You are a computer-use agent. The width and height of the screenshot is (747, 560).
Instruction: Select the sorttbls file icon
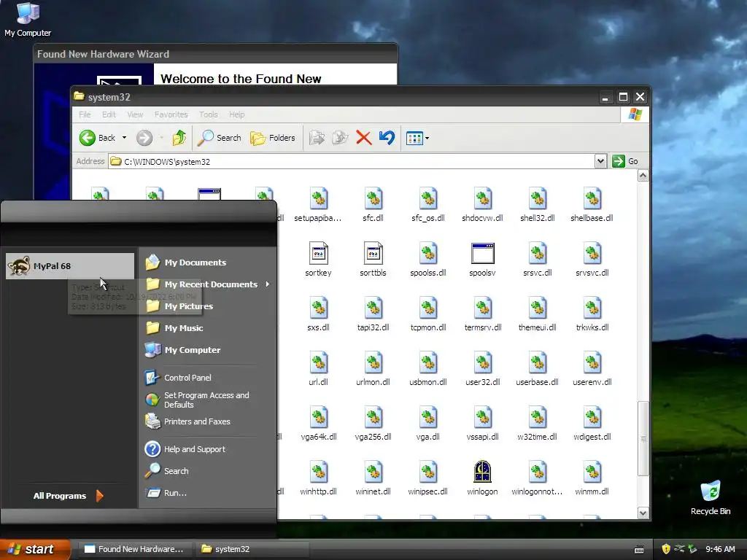click(x=373, y=253)
